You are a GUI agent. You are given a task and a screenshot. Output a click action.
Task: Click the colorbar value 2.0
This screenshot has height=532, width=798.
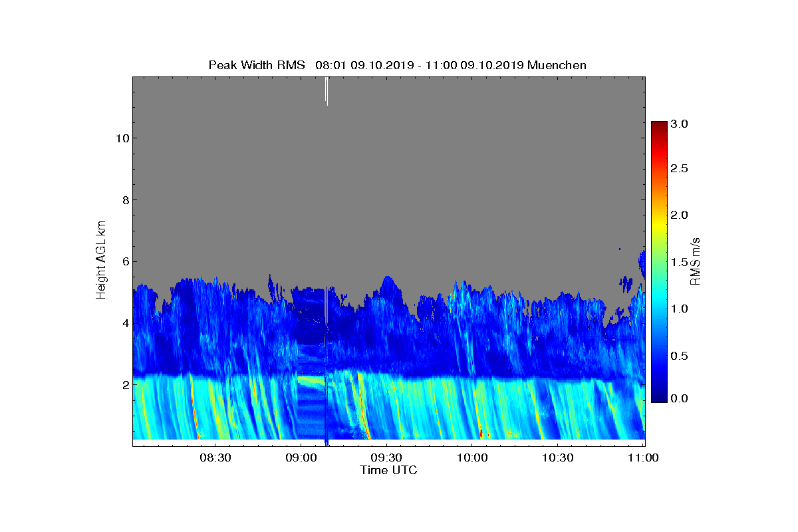(x=679, y=215)
